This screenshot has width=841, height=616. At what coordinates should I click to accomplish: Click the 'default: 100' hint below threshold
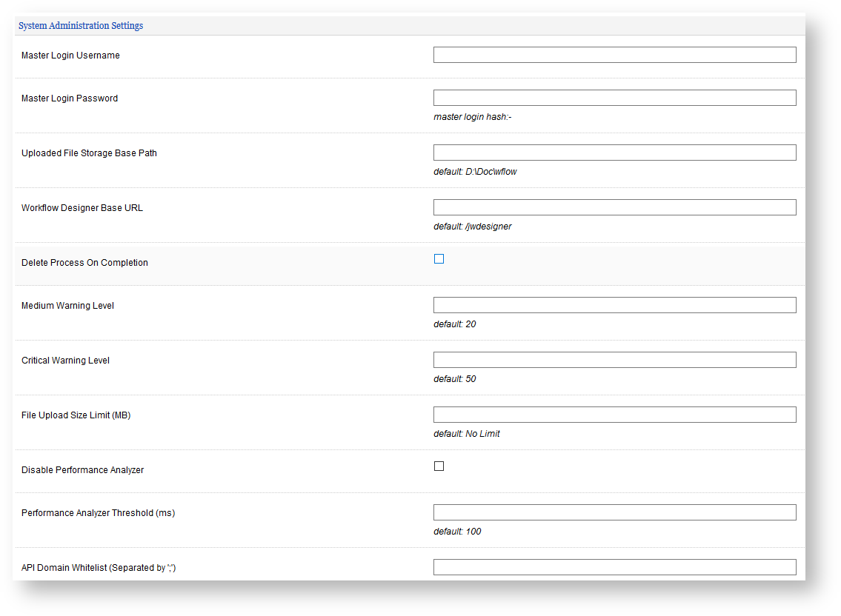pyautogui.click(x=457, y=532)
